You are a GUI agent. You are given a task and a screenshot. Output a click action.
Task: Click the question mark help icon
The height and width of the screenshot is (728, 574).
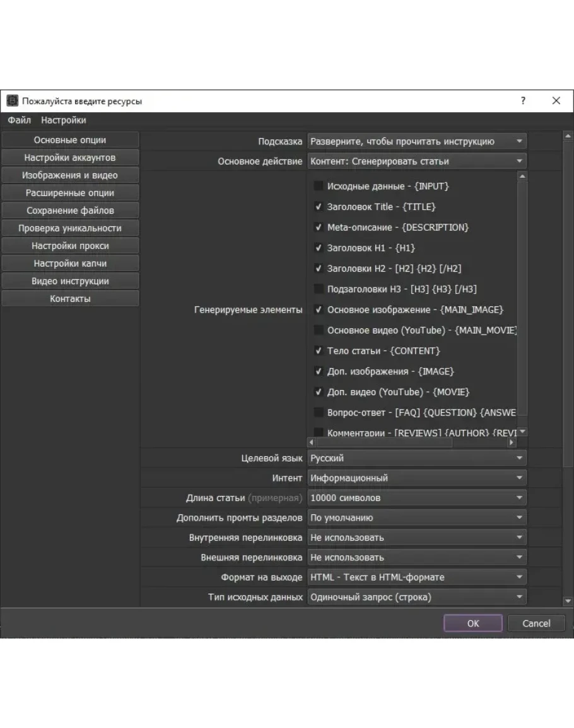point(523,101)
